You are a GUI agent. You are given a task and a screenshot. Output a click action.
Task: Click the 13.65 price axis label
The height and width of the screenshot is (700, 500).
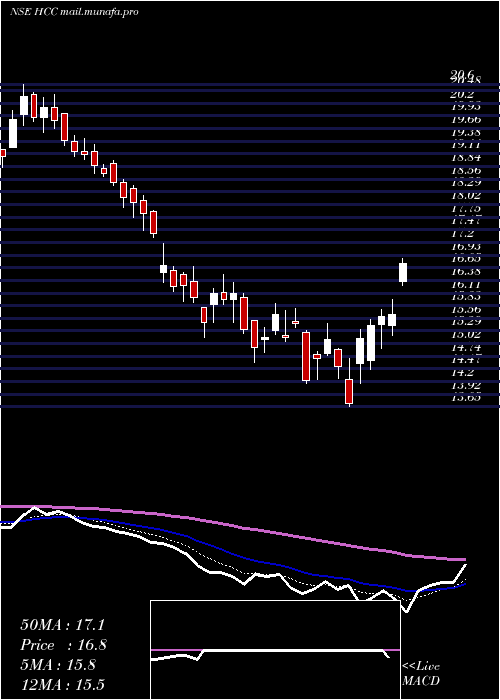coord(466,397)
